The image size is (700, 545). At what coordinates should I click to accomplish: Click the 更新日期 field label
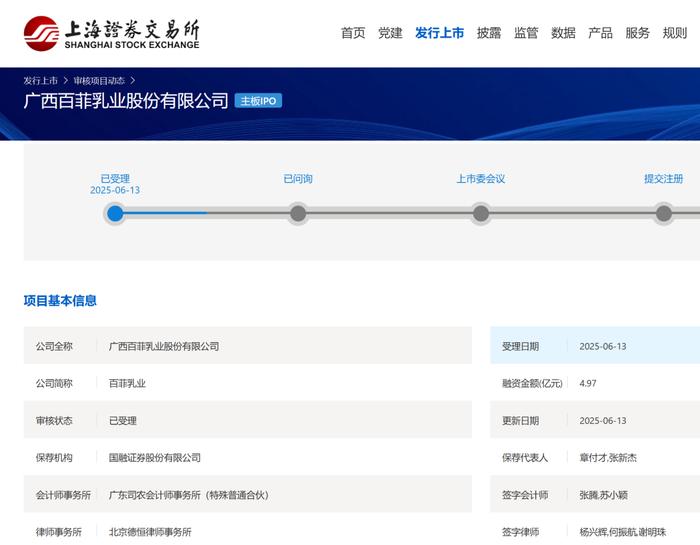pyautogui.click(x=521, y=420)
